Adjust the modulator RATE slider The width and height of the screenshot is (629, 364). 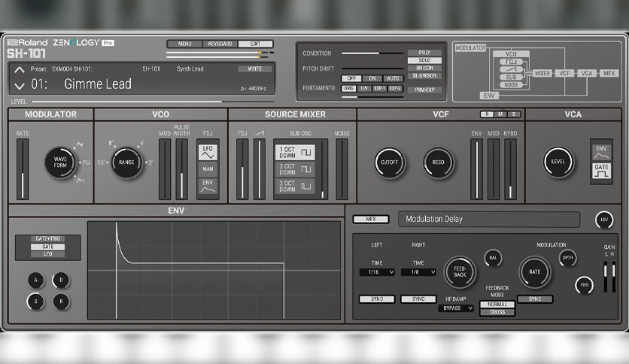coord(23,169)
